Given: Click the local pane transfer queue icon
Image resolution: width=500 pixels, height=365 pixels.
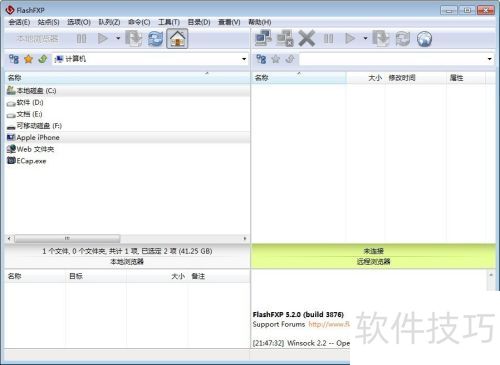Looking at the screenshot, I should 134,39.
